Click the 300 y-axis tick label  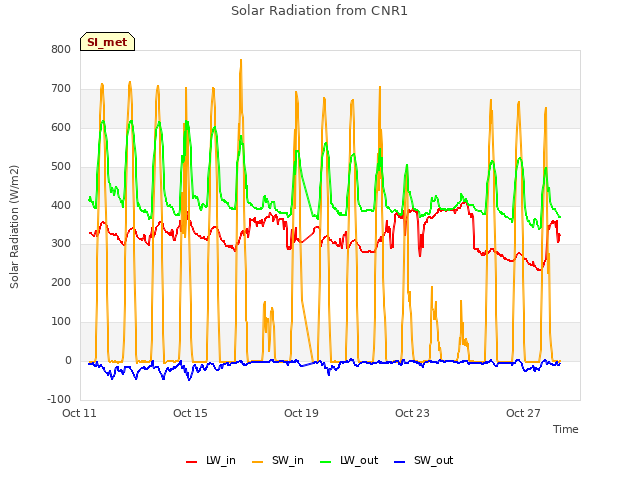click(61, 244)
